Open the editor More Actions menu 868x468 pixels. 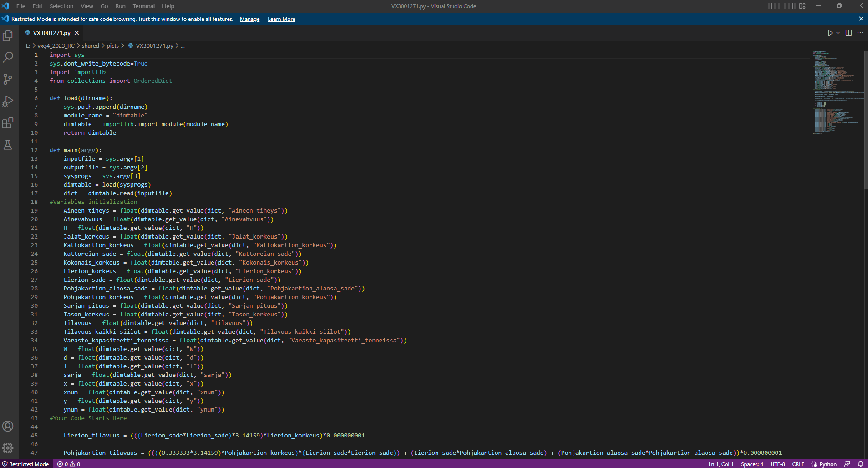click(860, 33)
